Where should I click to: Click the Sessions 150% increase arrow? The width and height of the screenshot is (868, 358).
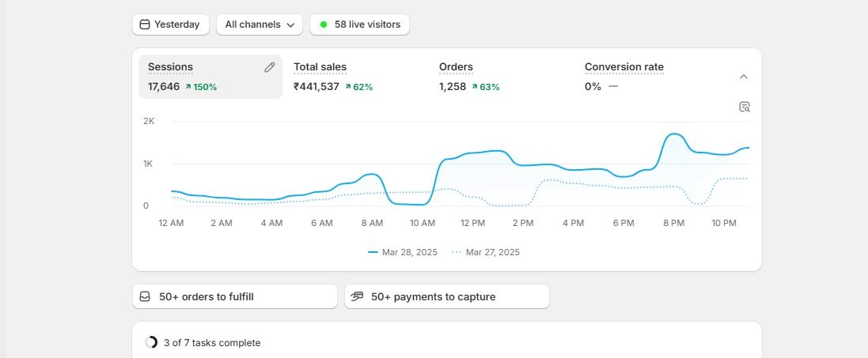click(188, 87)
